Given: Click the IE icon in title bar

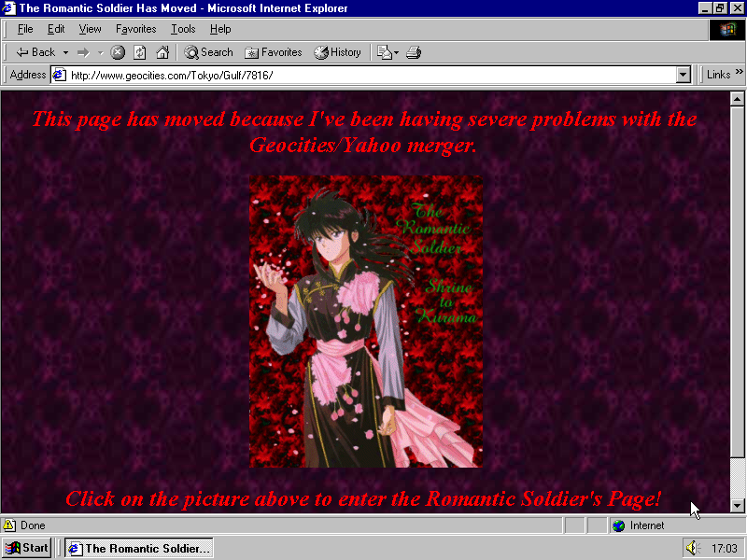Looking at the screenshot, I should 9,8.
